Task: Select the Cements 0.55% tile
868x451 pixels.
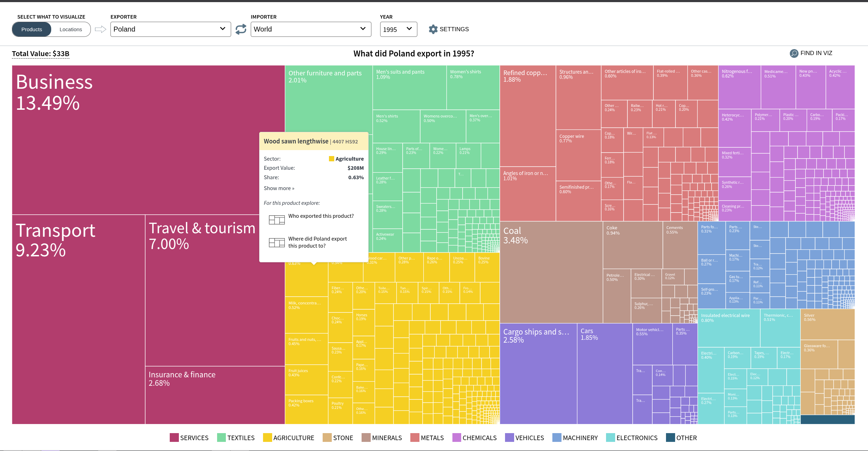Action: pyautogui.click(x=680, y=245)
